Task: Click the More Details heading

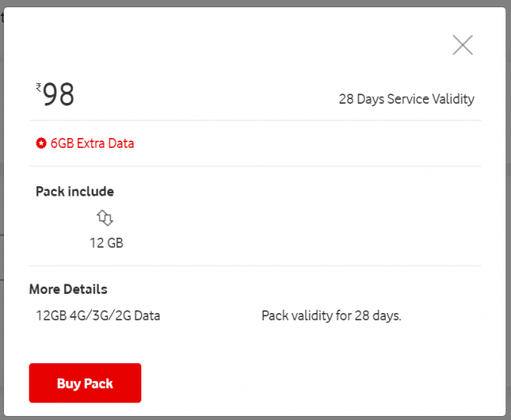Action: coord(68,289)
